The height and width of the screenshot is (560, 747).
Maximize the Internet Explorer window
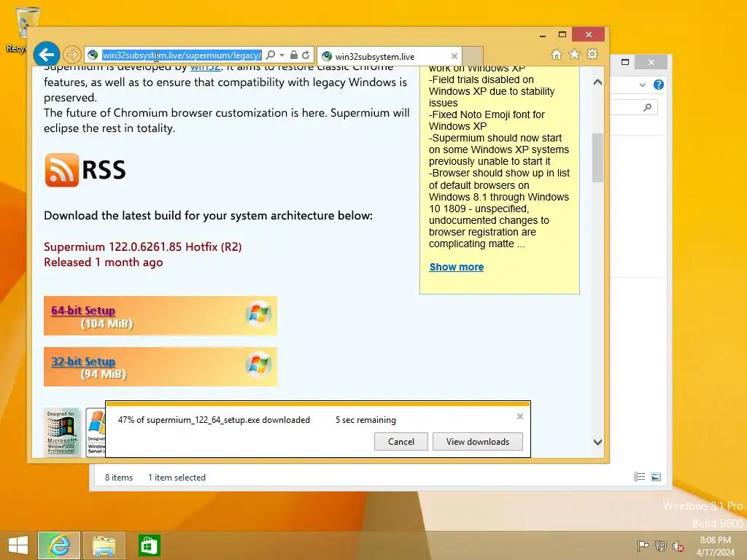coord(562,35)
